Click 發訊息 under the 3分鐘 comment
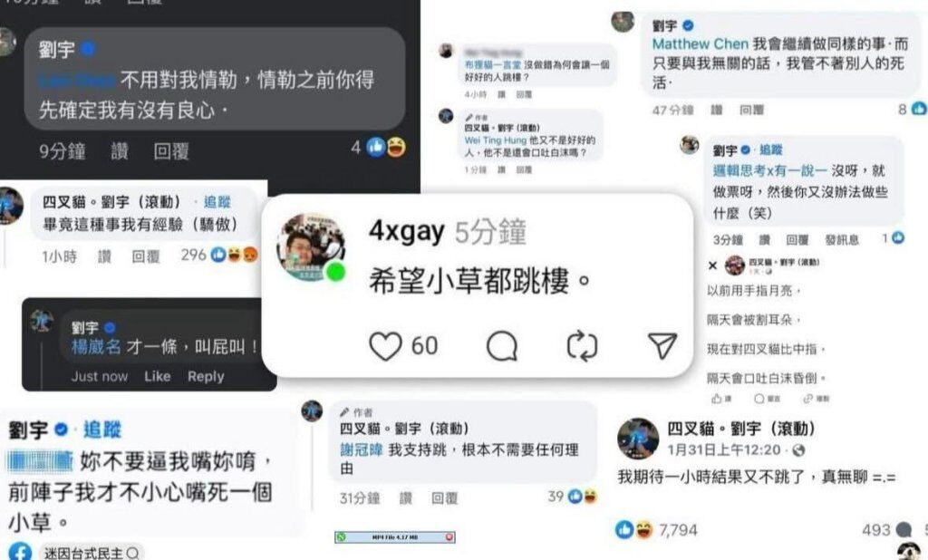This screenshot has height=560, width=928. [x=842, y=240]
